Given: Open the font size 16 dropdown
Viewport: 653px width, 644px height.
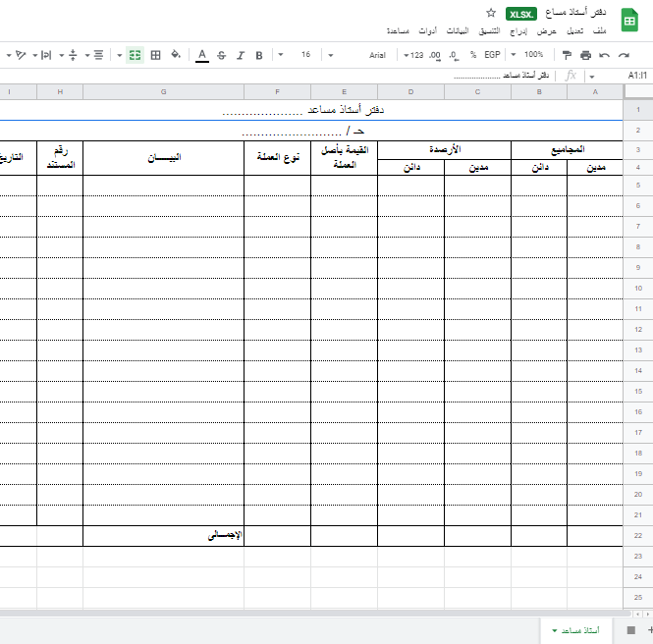Looking at the screenshot, I should pyautogui.click(x=310, y=55).
